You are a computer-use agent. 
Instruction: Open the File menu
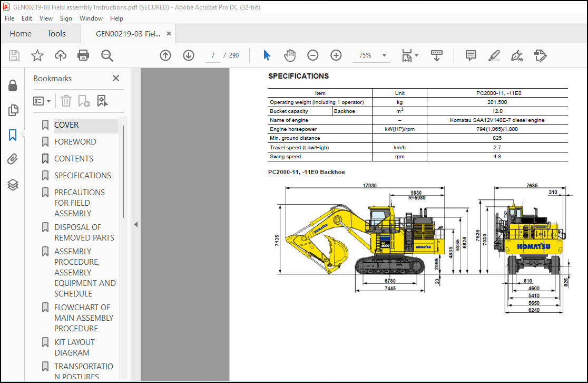pos(9,18)
